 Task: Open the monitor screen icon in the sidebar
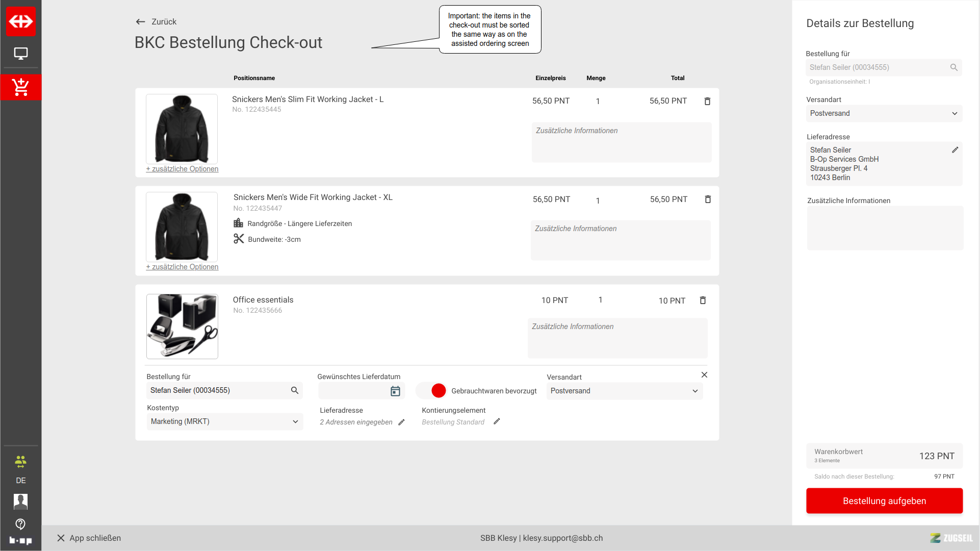[x=21, y=54]
